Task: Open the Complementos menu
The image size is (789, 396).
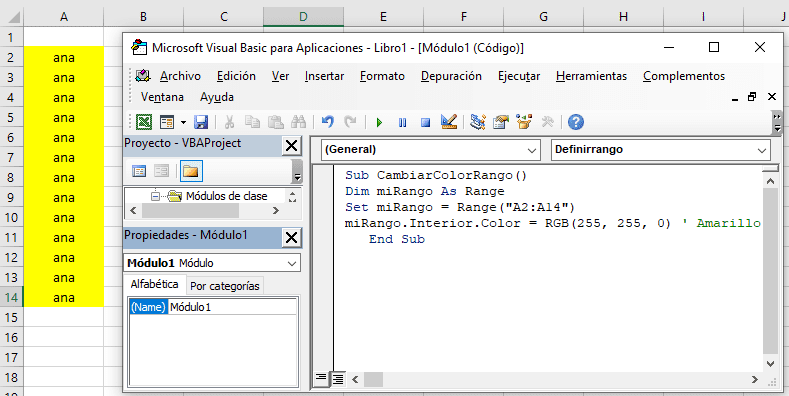Action: click(684, 76)
